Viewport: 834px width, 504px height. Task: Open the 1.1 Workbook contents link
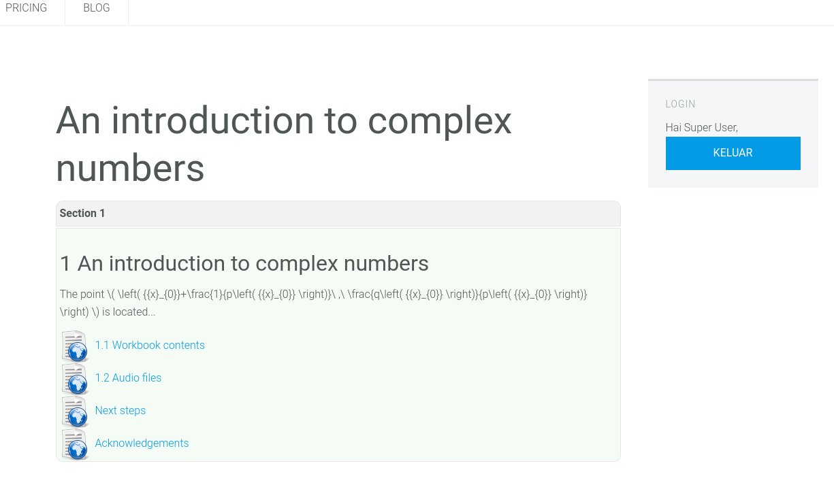coord(150,346)
